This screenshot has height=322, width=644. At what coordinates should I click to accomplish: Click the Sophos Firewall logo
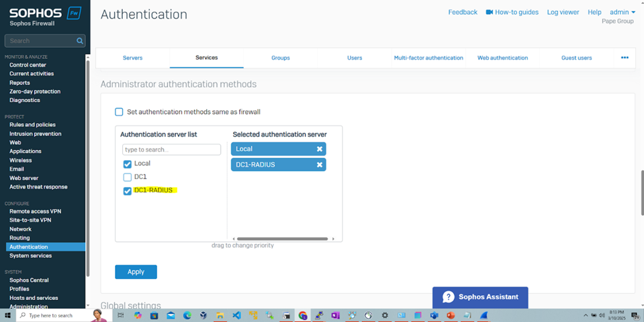pos(45,16)
